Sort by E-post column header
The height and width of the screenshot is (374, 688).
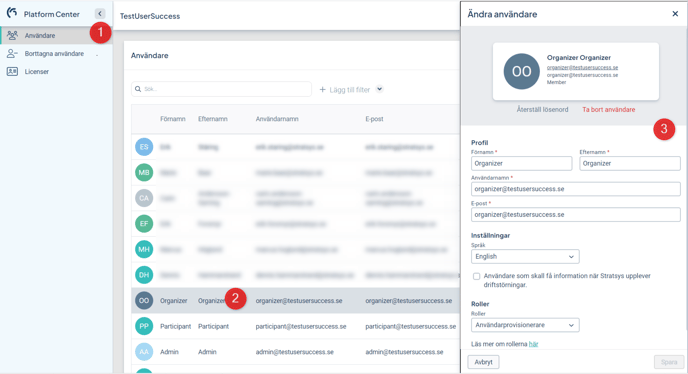pos(374,119)
